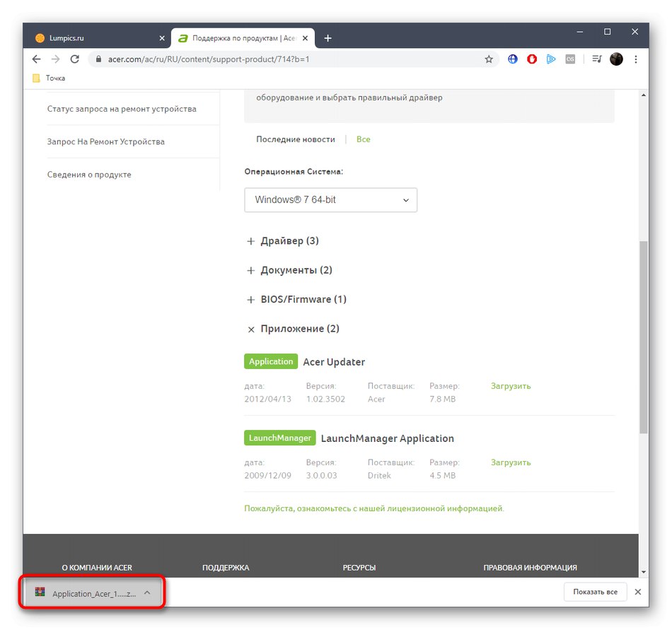The image size is (672, 630).
Task: Open a new browser tab
Action: [x=328, y=38]
